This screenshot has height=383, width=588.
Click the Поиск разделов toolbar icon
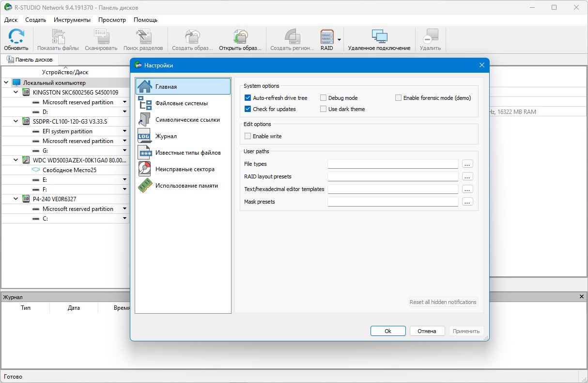click(143, 36)
